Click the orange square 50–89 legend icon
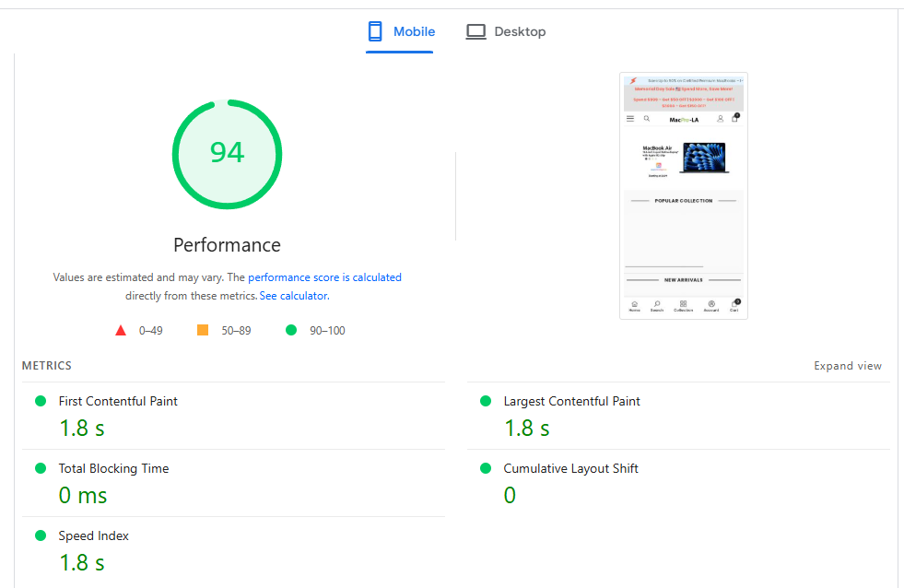The height and width of the screenshot is (588, 904). [x=203, y=331]
